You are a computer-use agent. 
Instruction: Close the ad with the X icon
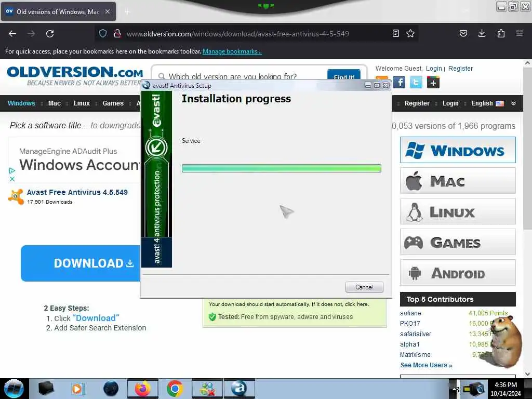coord(12,179)
